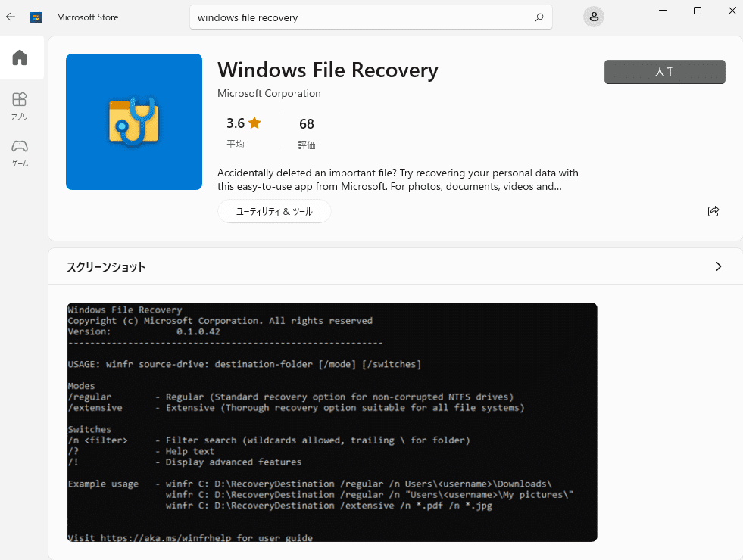This screenshot has width=743, height=560.
Task: Open the command prompt screenshot thumbnail
Action: coord(332,422)
